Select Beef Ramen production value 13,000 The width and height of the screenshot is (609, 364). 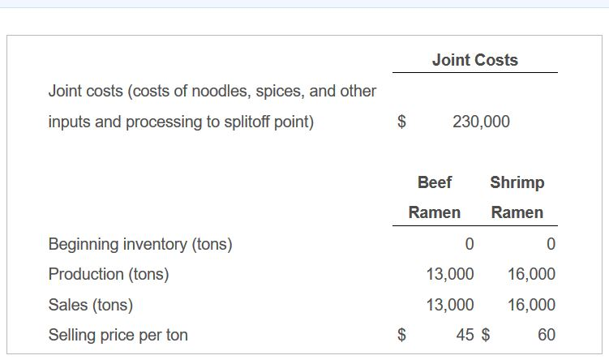click(x=450, y=274)
